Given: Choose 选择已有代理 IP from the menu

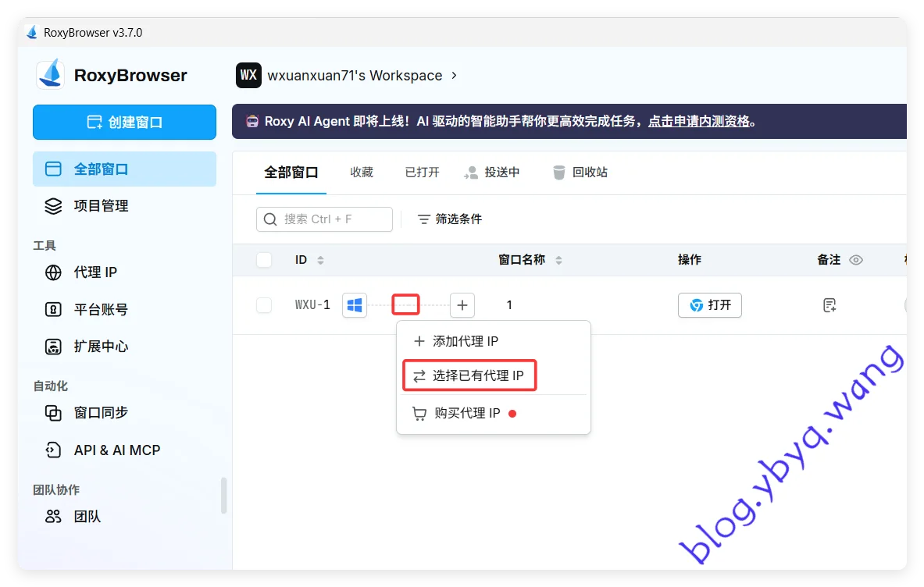Looking at the screenshot, I should tap(477, 375).
